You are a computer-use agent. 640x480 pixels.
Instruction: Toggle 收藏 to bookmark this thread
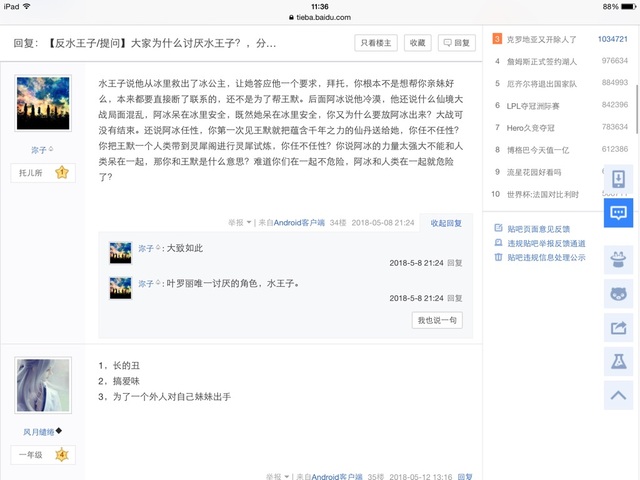pos(417,43)
